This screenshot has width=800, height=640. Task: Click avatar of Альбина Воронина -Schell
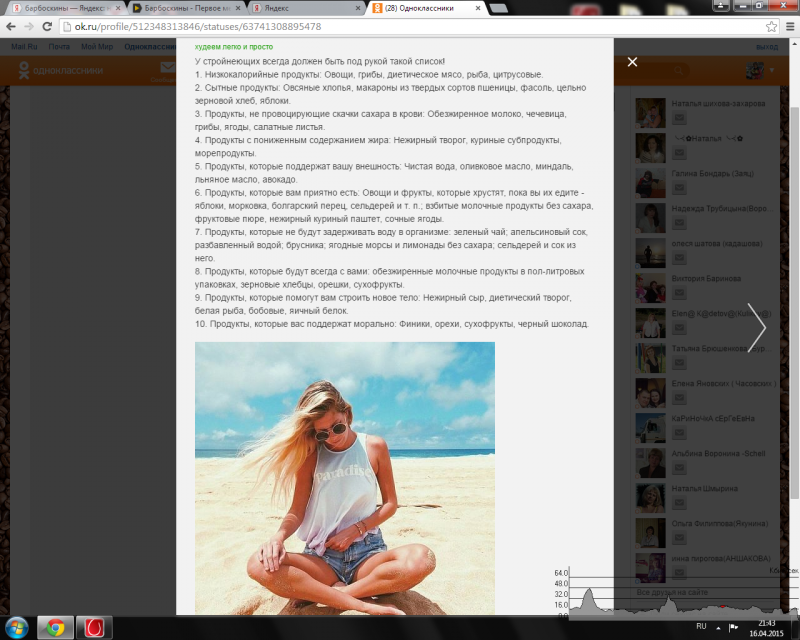pos(651,463)
